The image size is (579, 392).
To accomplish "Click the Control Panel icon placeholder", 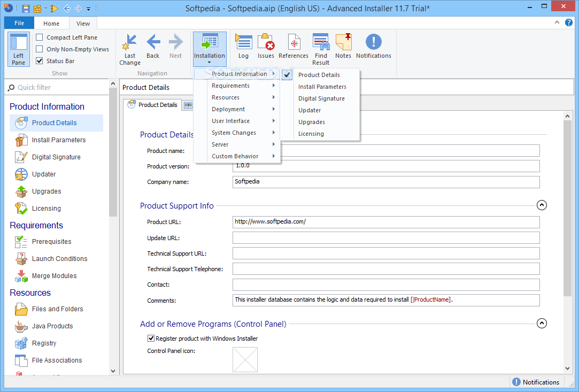I will tap(245, 359).
